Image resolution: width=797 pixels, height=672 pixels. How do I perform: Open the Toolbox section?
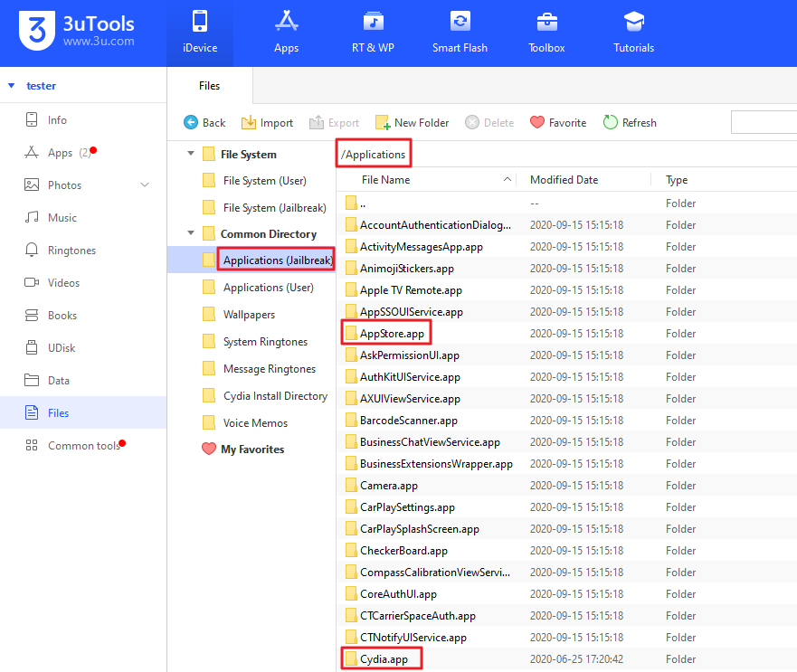point(546,33)
